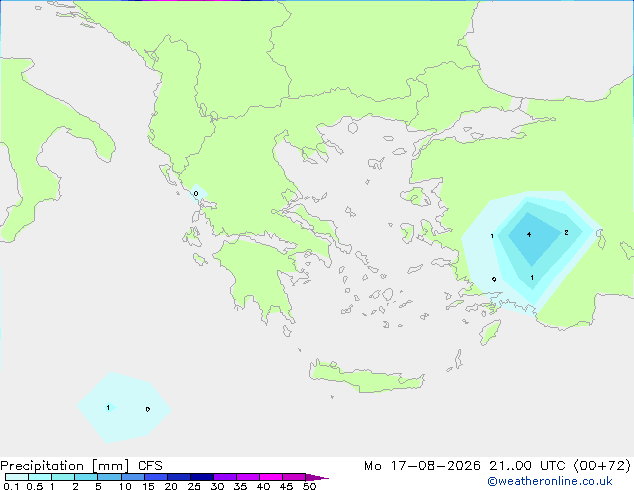
Task: Click the 'Precipitation [mm]' title text
Action: click(x=65, y=466)
